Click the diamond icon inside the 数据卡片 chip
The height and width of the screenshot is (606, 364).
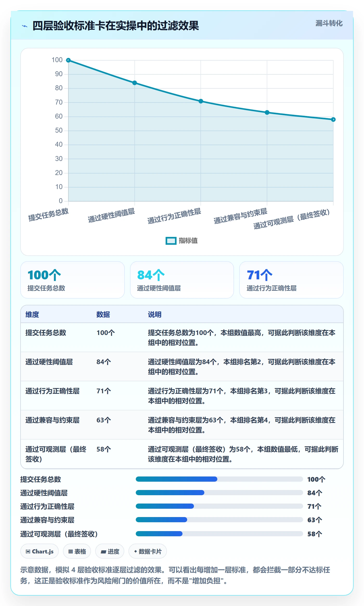[135, 551]
